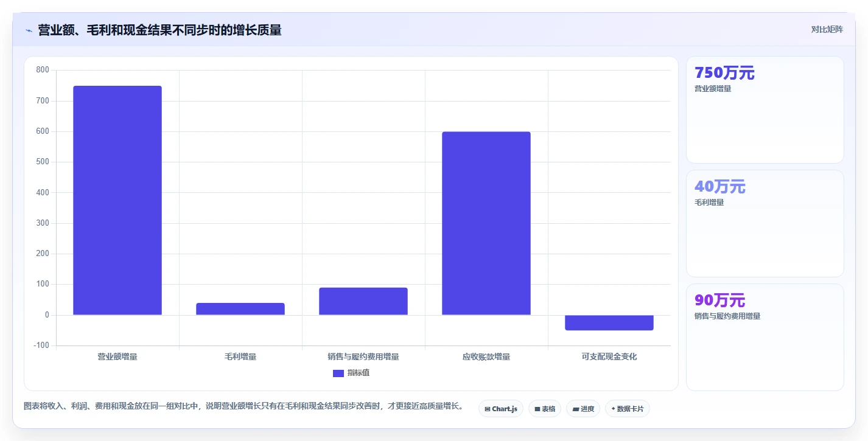Click the 指标值 legend color swatch

pyautogui.click(x=338, y=373)
